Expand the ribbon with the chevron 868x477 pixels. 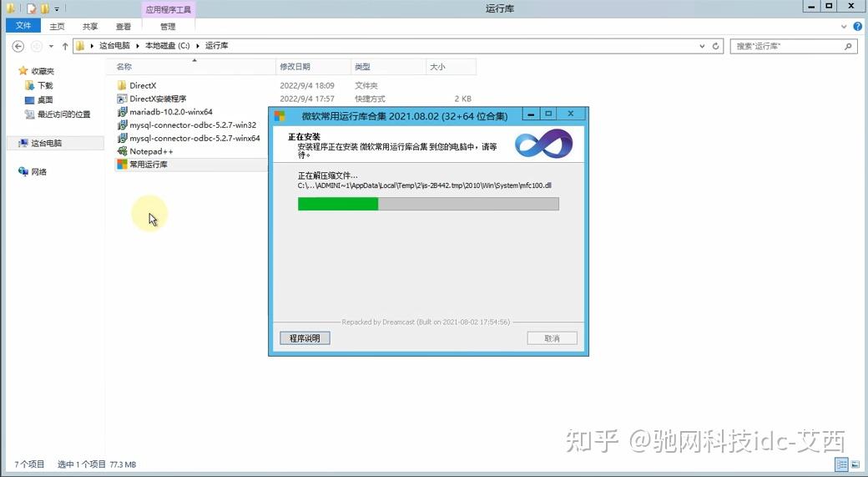point(844,26)
